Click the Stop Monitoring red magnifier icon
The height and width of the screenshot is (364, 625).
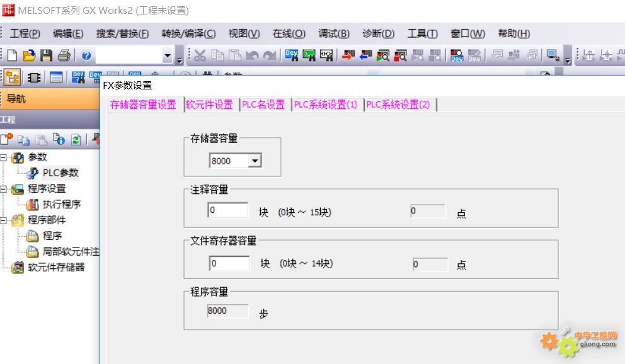click(x=400, y=55)
